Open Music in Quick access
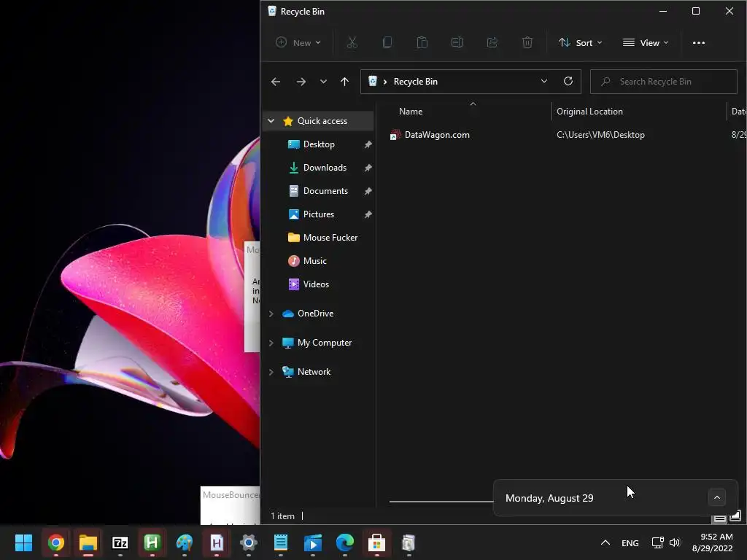The height and width of the screenshot is (560, 747). pyautogui.click(x=315, y=261)
